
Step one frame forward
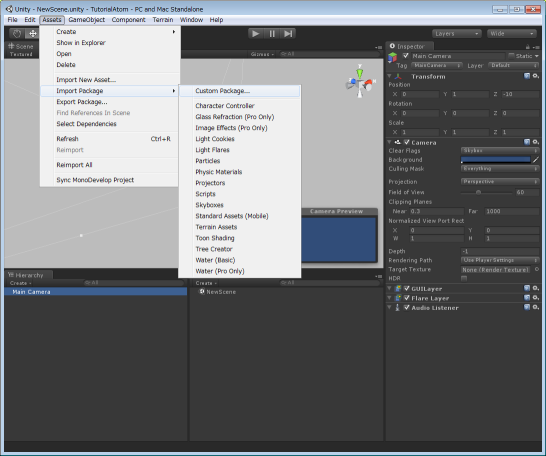point(288,34)
